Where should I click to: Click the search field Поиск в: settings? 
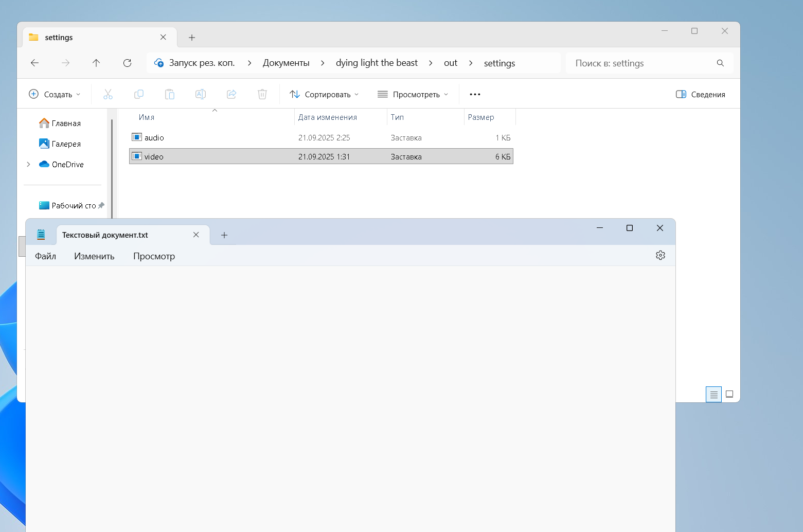643,63
